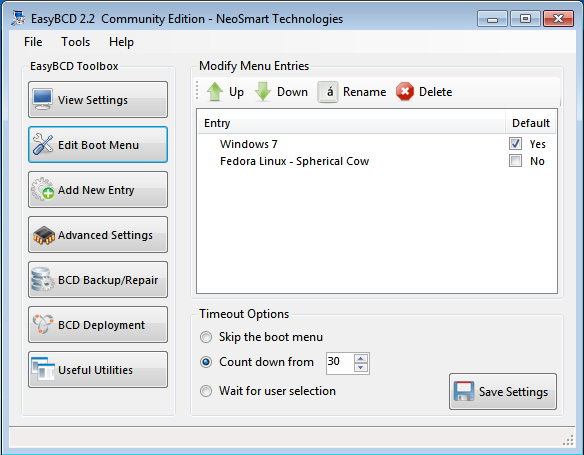Open the Help menu
The image size is (584, 455).
tap(121, 42)
